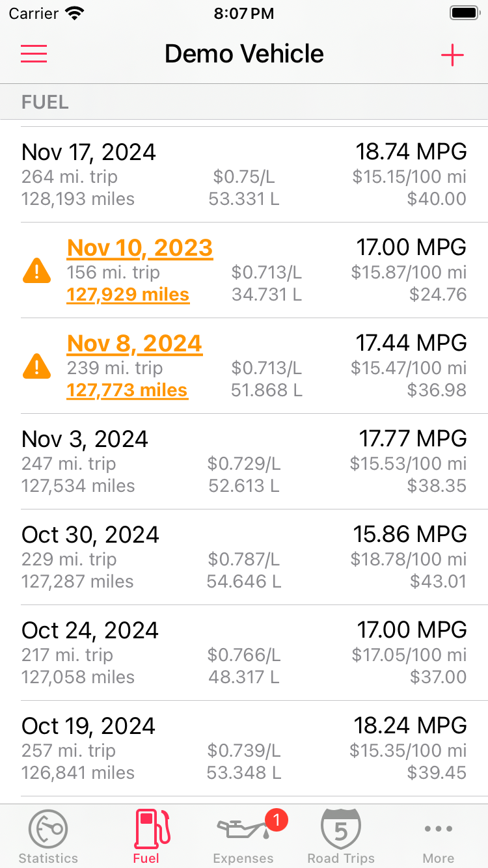This screenshot has height=868, width=488.
Task: Tap the Demo Vehicle title
Action: (x=244, y=53)
